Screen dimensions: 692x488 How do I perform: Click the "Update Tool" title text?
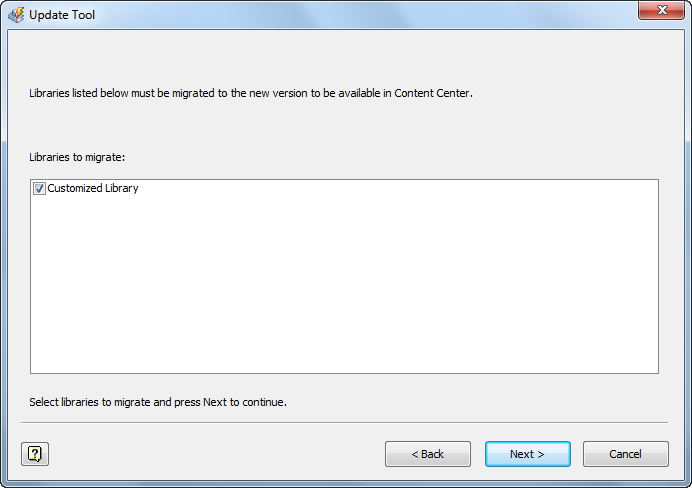point(62,15)
